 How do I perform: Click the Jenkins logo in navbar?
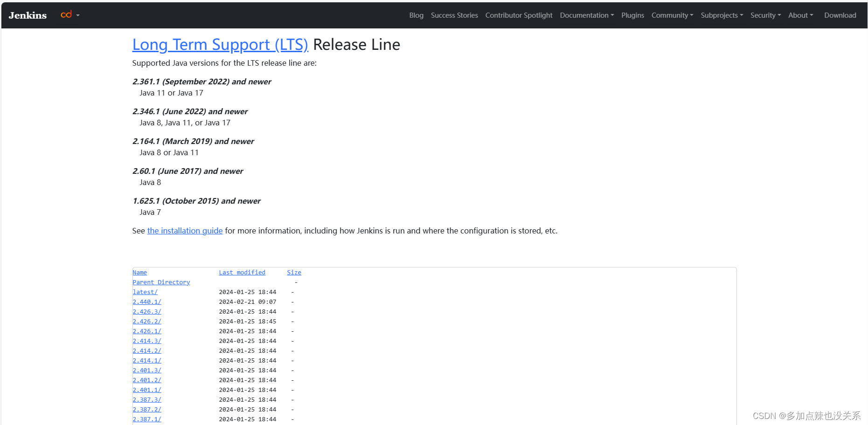pos(28,15)
